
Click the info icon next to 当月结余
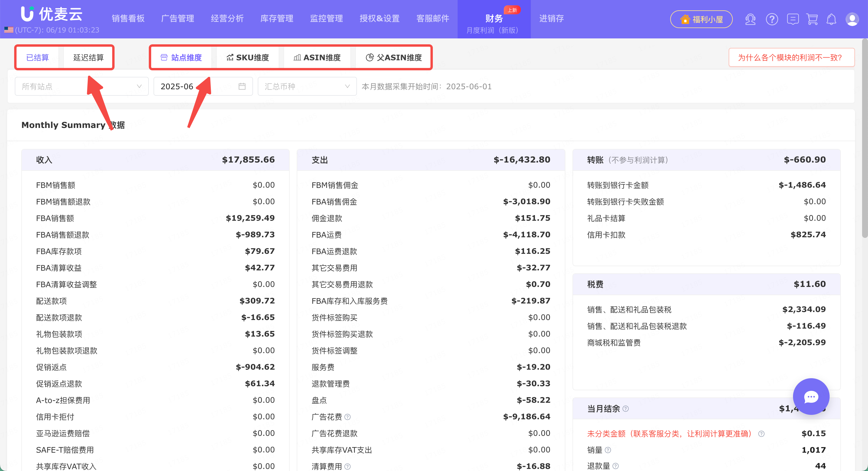coord(626,409)
